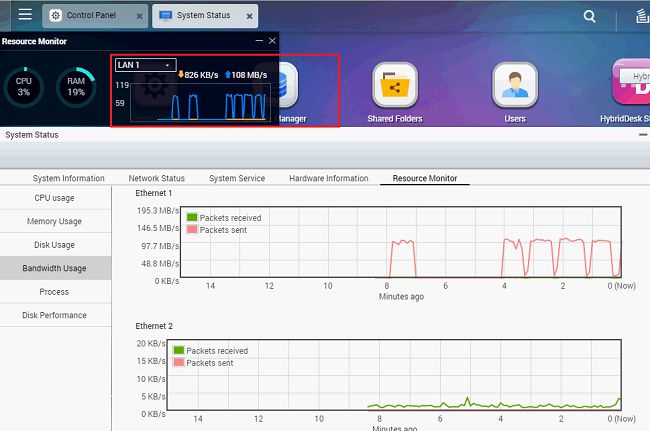Screen dimensions: 650x431
Task: Open the background tasks stack icon
Action: (x=643, y=16)
